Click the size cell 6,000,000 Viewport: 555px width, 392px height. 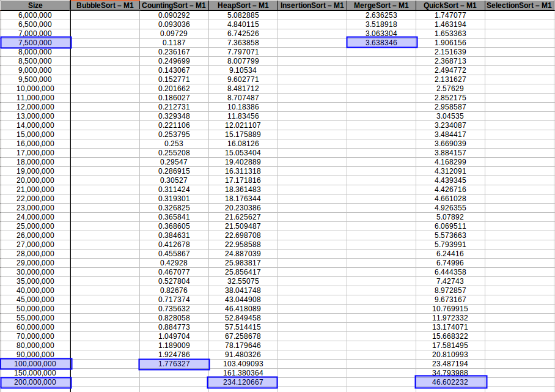coord(35,15)
